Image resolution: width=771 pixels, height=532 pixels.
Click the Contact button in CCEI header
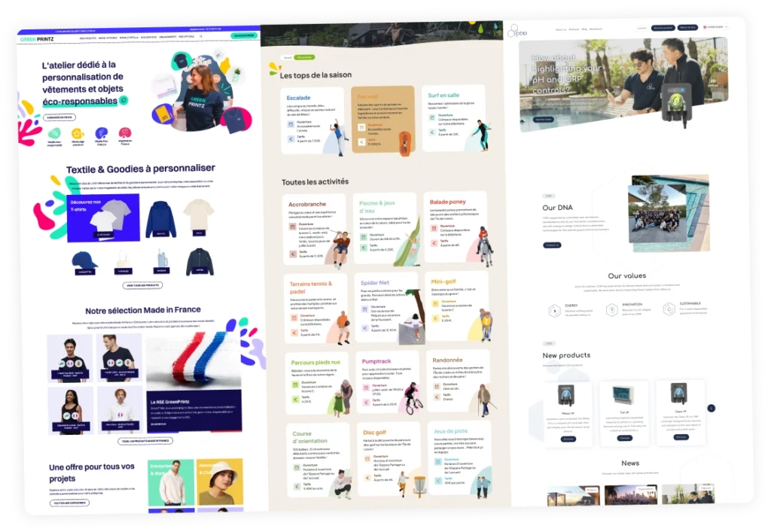pos(641,28)
